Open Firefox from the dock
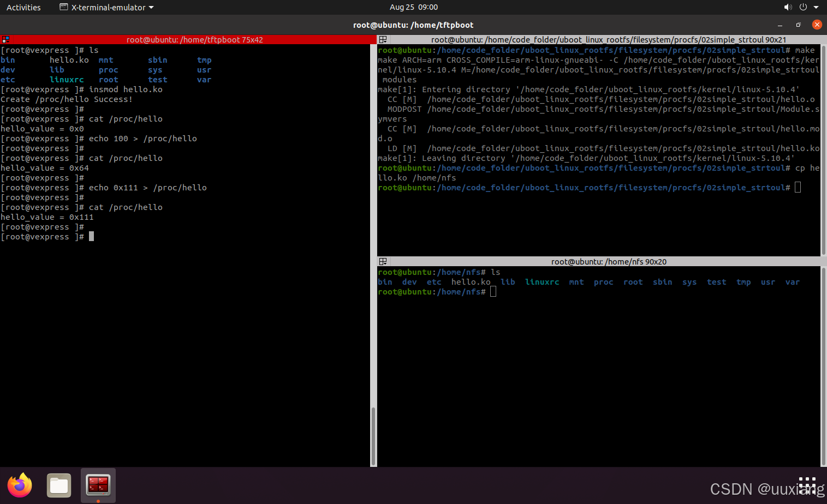Viewport: 827px width, 504px height. [x=20, y=485]
